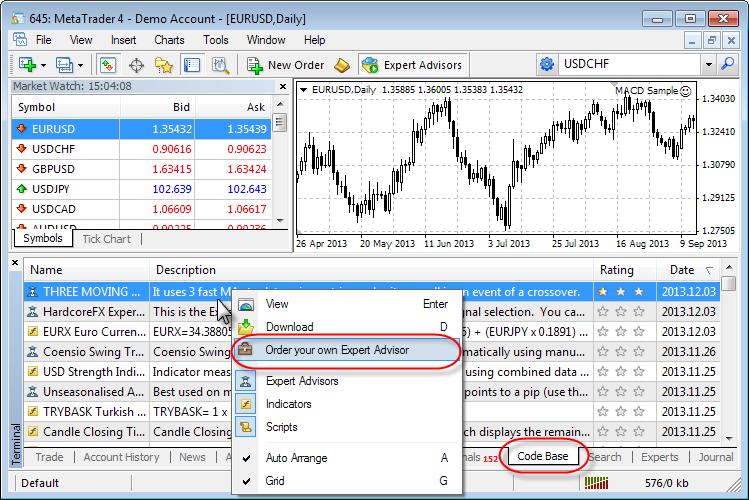Filter by Scripts in context menu
Screen dimensions: 749x500
tap(347, 427)
